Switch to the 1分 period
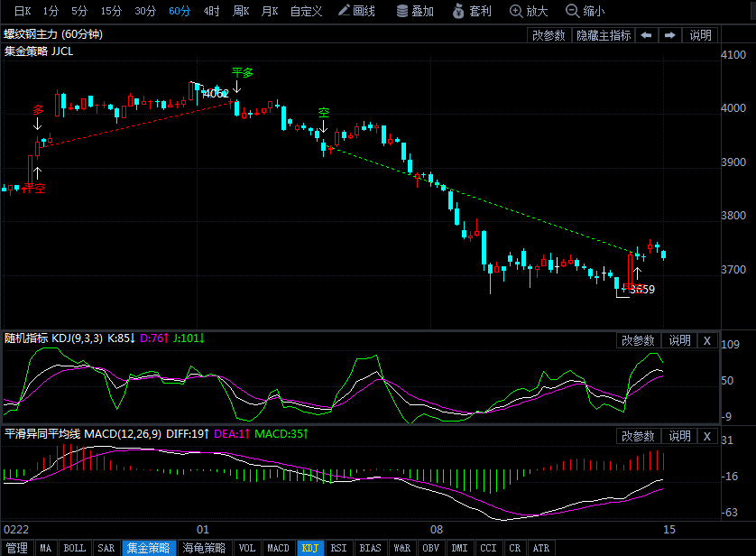The height and width of the screenshot is (556, 756). click(51, 11)
